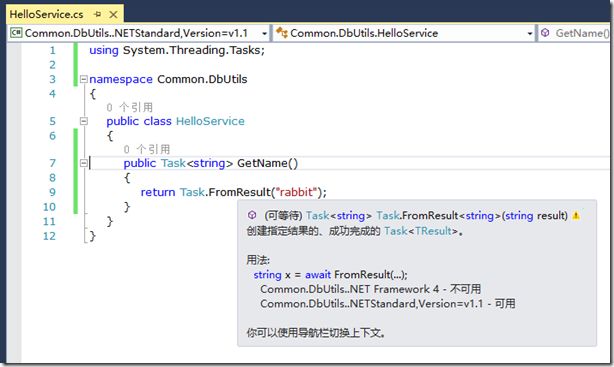This screenshot has width=614, height=367.
Task: Place cursor on using System.Threading.Tasks line
Action: tap(177, 50)
